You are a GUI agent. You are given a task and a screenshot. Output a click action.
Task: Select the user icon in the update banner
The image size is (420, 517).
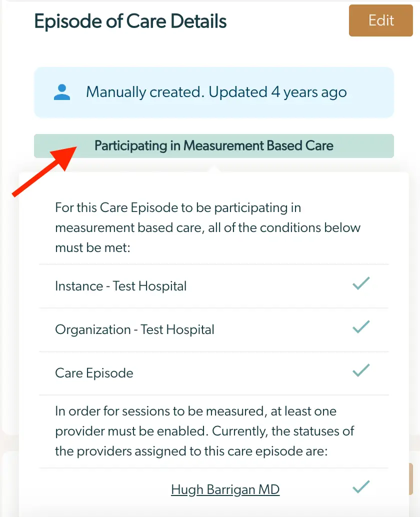pyautogui.click(x=62, y=92)
